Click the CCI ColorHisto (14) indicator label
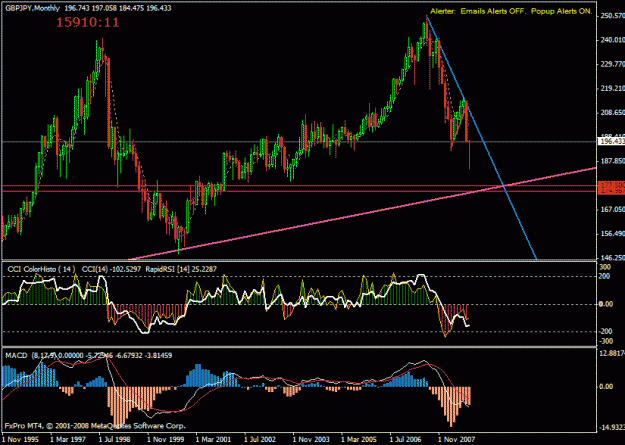 41,270
